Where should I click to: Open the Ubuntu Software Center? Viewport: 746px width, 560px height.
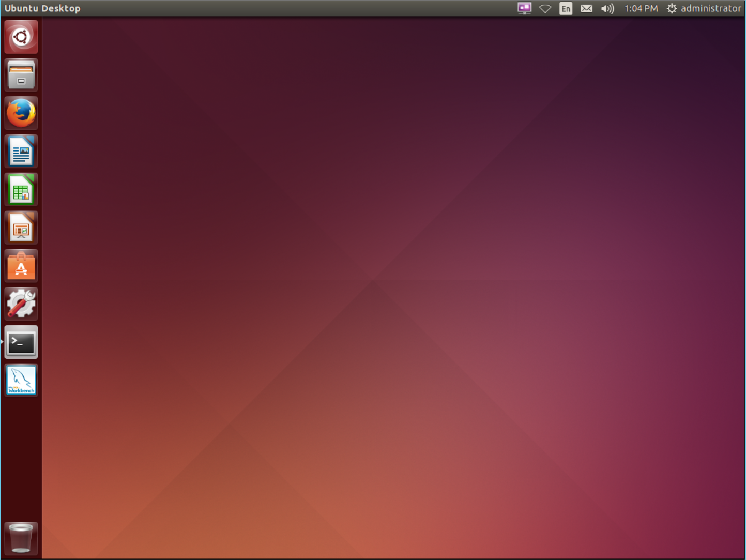(x=21, y=265)
